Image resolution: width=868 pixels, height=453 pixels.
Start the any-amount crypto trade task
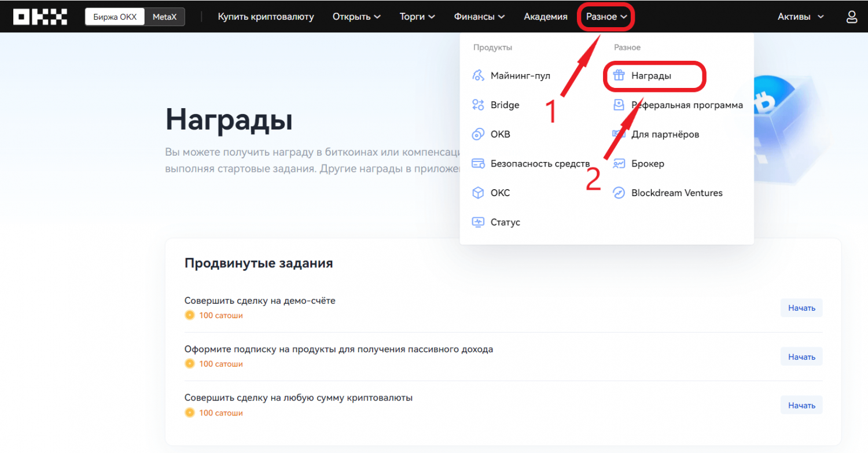801,405
